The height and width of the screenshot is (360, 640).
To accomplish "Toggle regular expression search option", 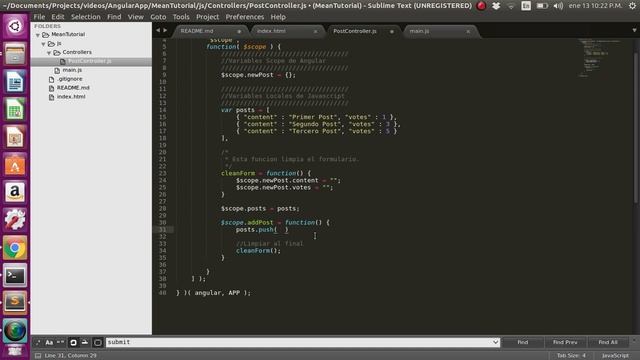I will click(38, 342).
